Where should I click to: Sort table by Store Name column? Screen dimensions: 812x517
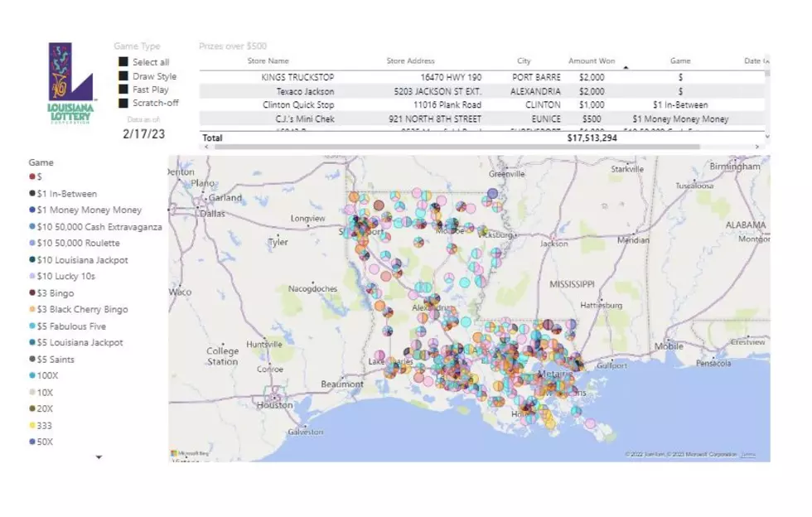(268, 60)
